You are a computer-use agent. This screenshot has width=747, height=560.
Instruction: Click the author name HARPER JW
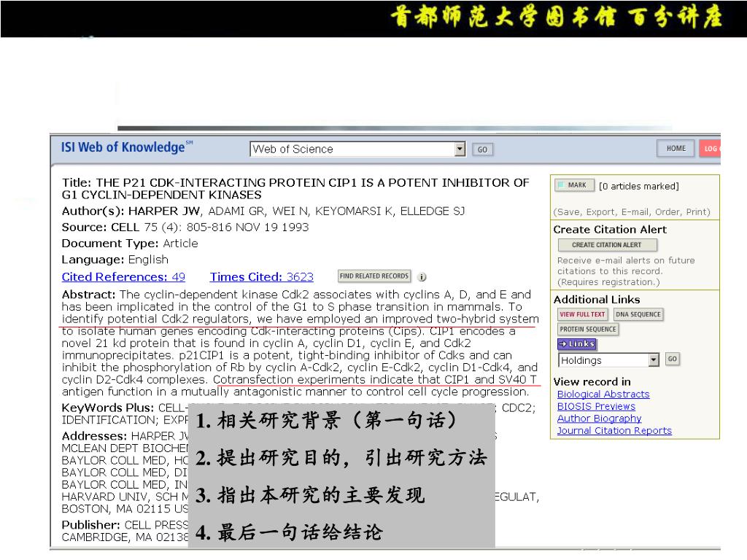165,211
